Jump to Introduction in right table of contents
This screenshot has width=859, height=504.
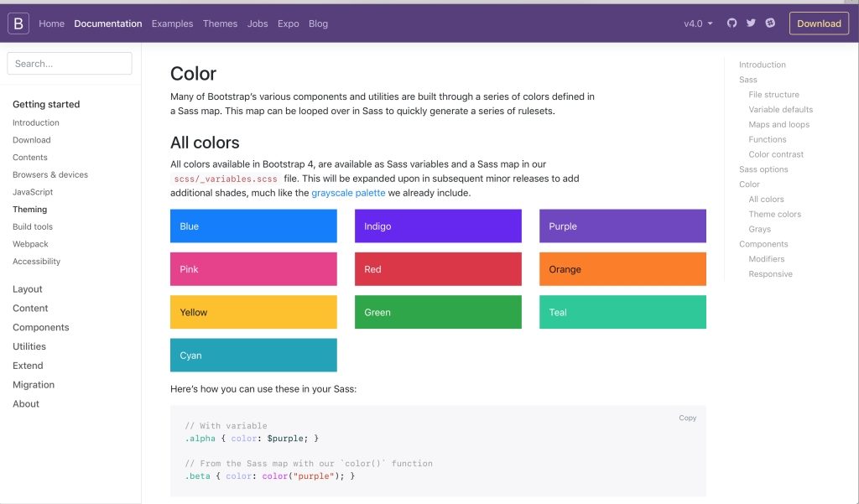762,65
